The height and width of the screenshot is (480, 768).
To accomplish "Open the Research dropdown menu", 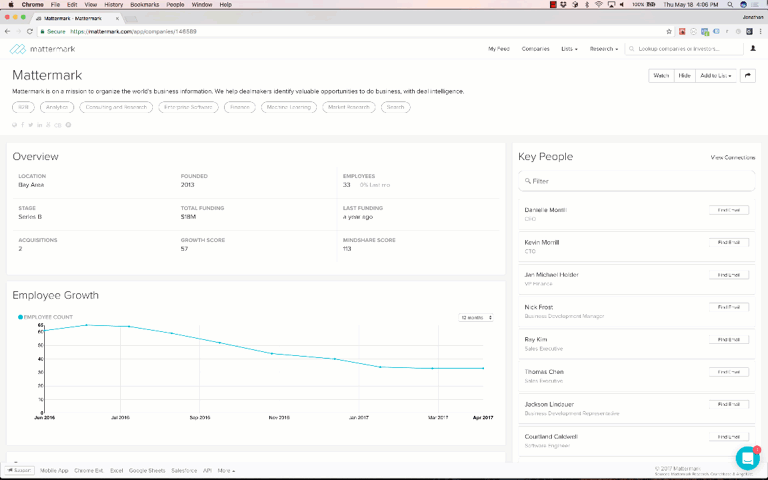I will pos(603,49).
